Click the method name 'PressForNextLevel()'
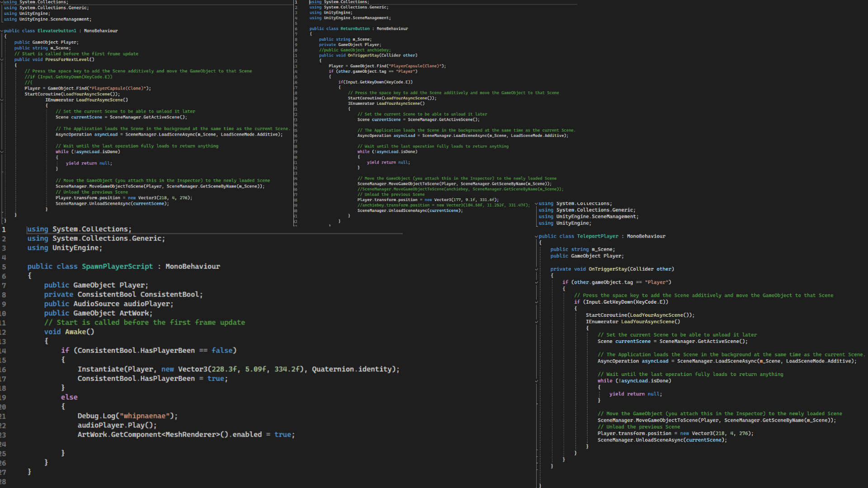 70,60
